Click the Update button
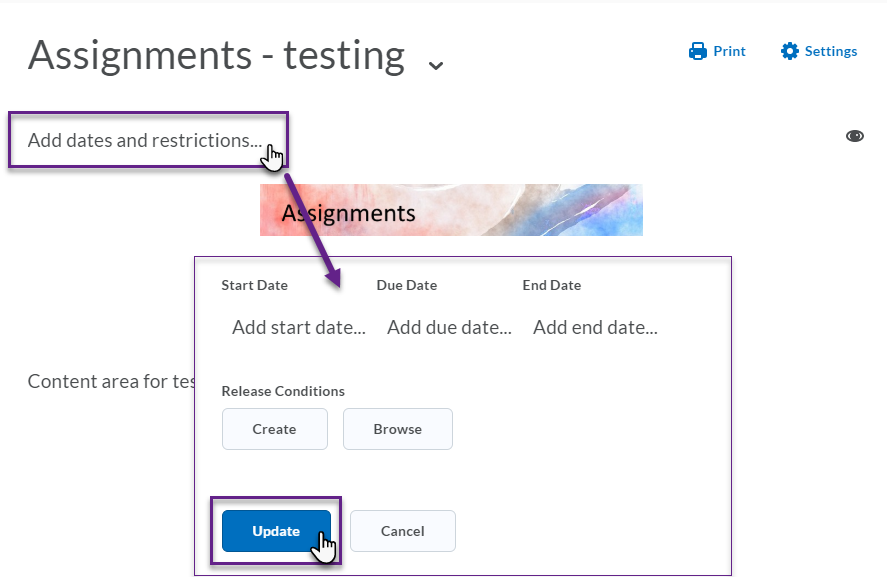This screenshot has height=577, width=887. point(276,531)
